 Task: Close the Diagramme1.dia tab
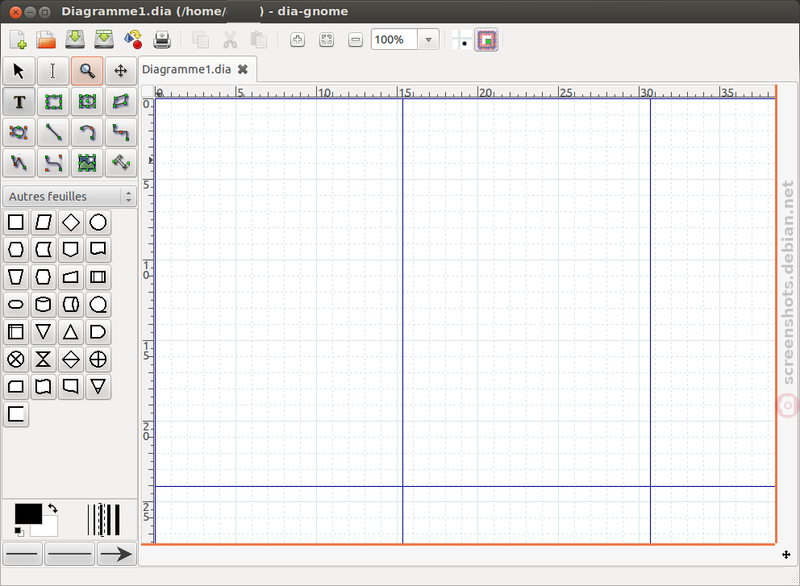click(243, 69)
